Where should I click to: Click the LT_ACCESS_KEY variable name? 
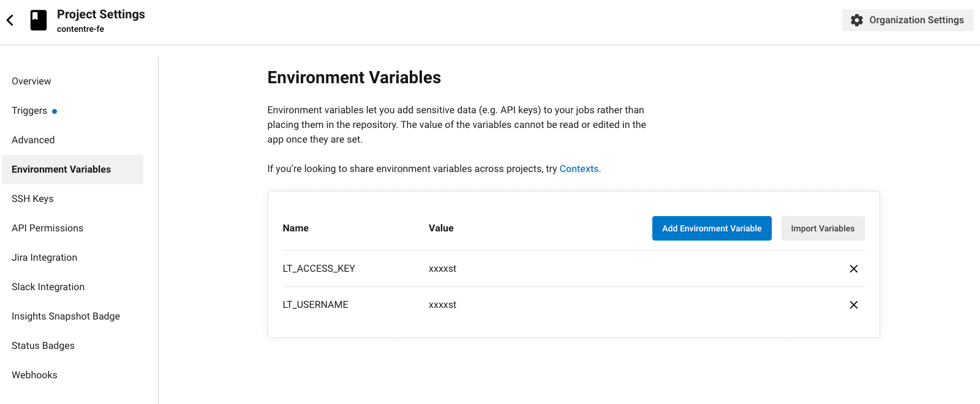pyautogui.click(x=318, y=269)
